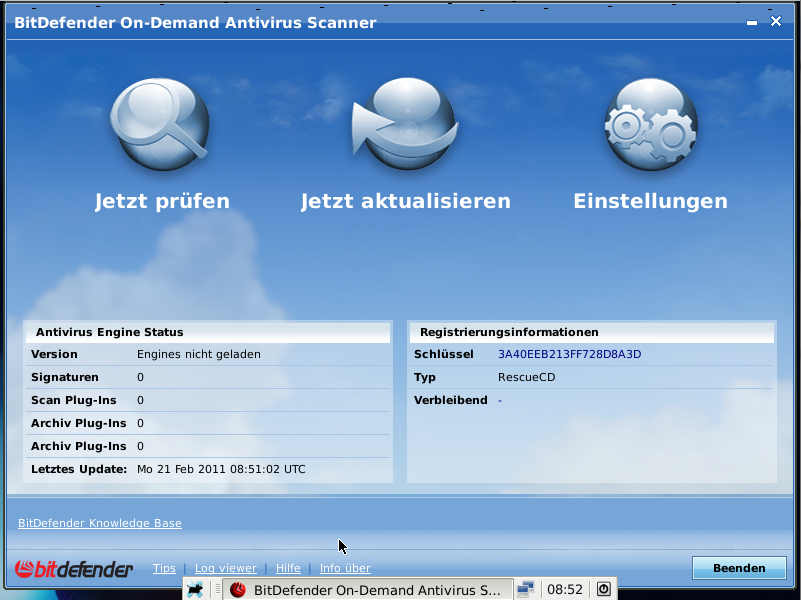
Task: Open settings via the gears icon
Action: click(x=650, y=125)
